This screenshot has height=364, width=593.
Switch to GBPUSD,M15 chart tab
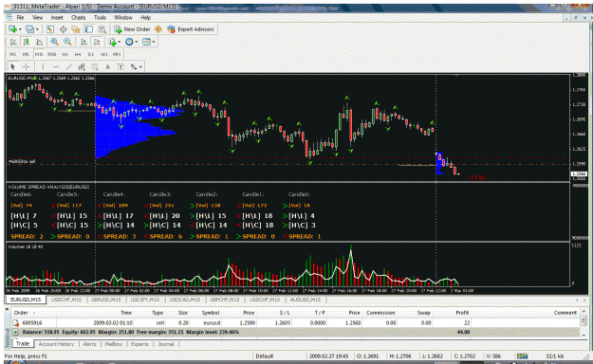click(x=105, y=300)
